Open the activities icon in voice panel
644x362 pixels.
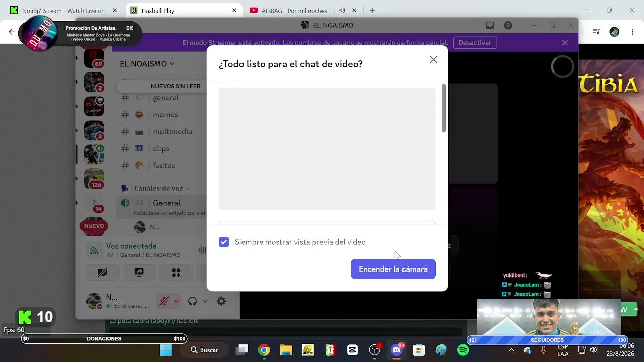176,273
